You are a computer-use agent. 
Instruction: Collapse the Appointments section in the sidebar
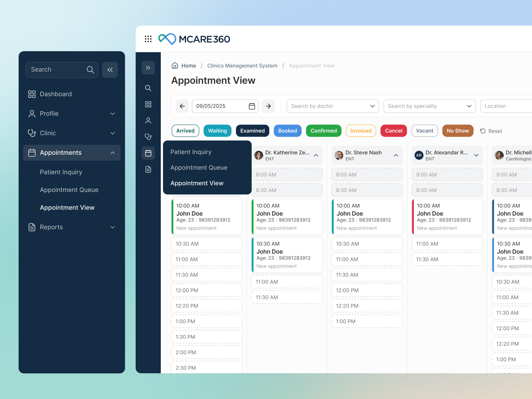[112, 152]
